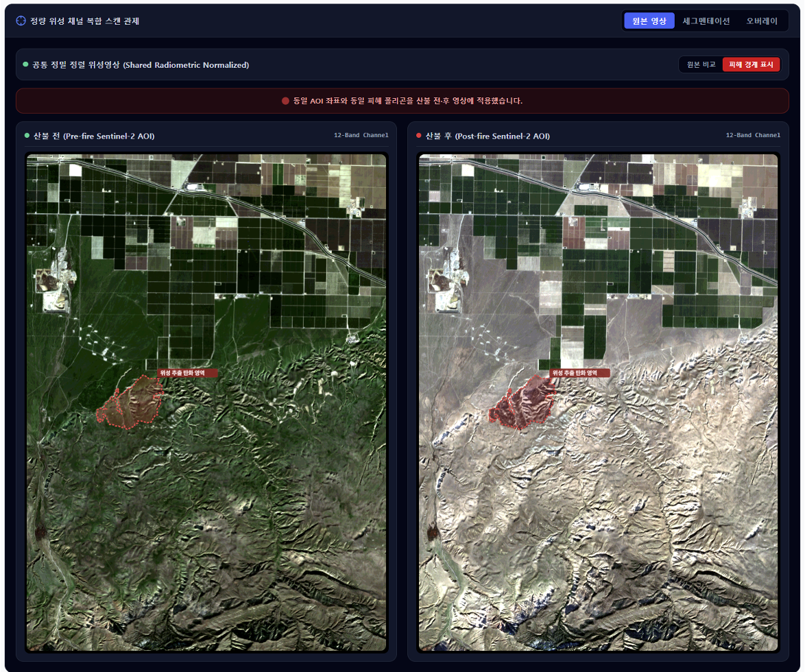The width and height of the screenshot is (805, 672).
Task: Click the red dot icon in the alert banner
Action: (285, 101)
